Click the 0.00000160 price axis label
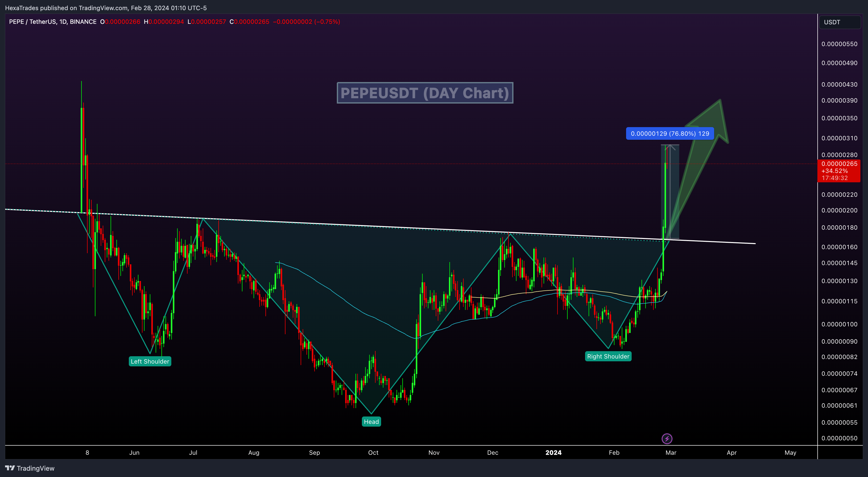868x477 pixels. [839, 247]
